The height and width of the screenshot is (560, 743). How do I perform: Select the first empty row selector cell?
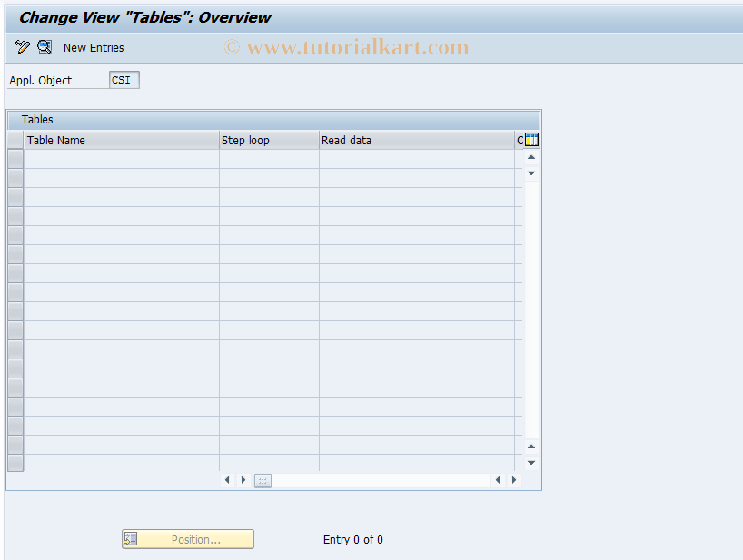[15, 156]
